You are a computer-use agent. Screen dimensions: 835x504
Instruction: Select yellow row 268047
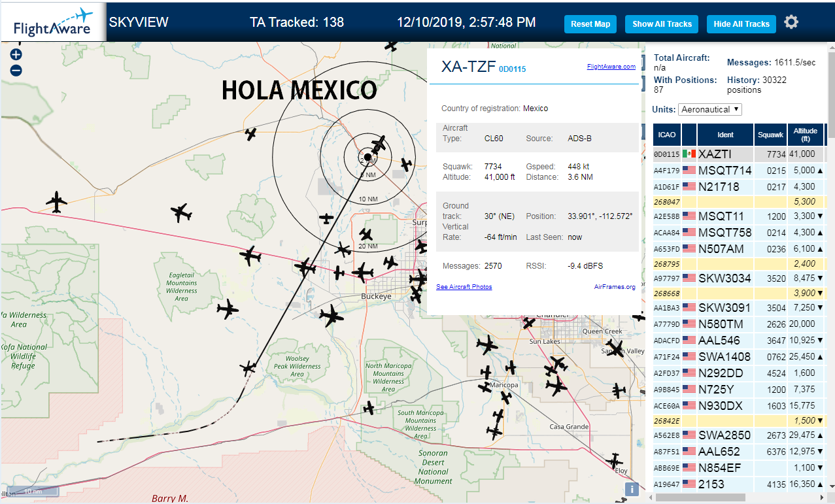point(739,201)
